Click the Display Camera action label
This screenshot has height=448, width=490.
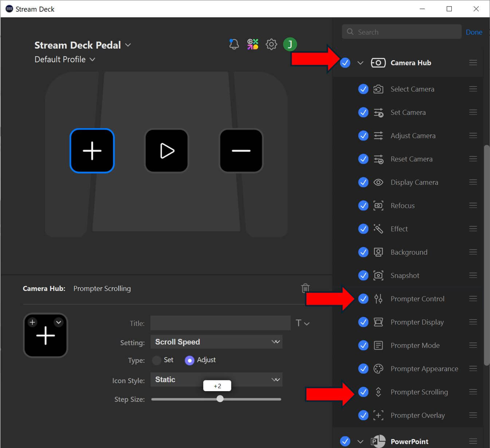point(414,182)
